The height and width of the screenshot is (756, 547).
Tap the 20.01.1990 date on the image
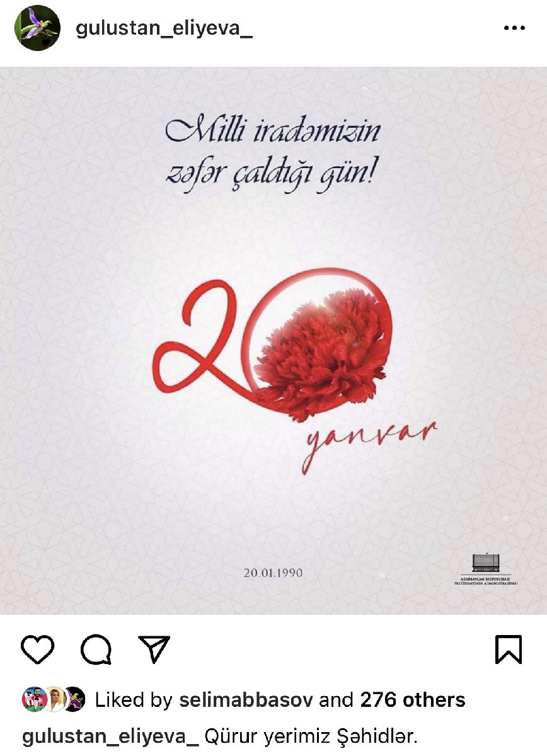point(273,573)
